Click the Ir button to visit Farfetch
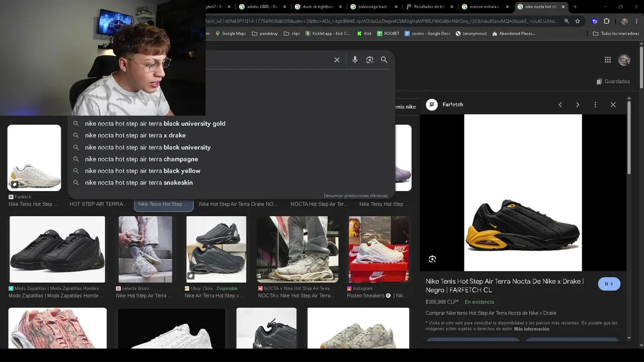The image size is (644, 362). click(x=609, y=284)
